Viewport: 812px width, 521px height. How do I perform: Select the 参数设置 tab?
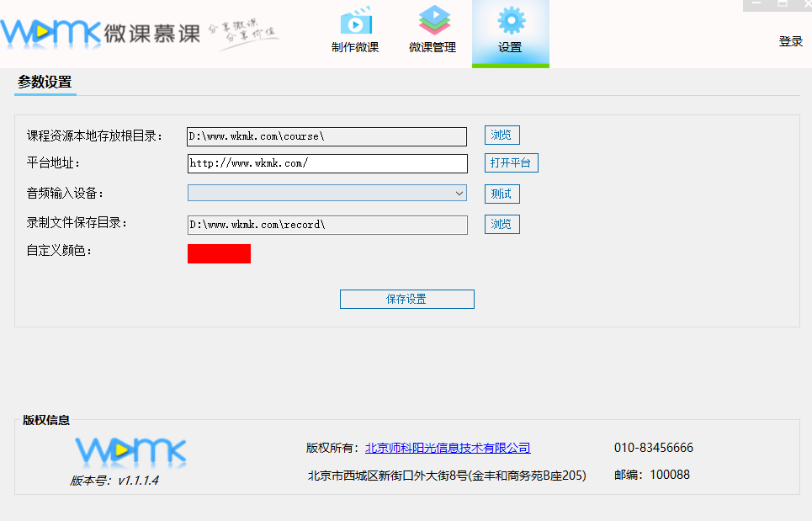click(x=45, y=83)
